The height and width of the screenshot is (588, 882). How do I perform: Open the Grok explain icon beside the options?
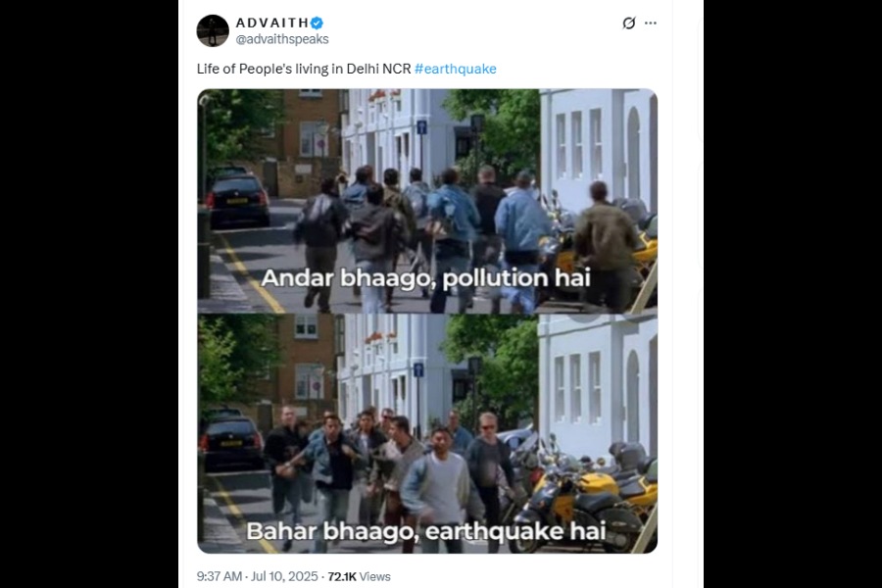[629, 24]
